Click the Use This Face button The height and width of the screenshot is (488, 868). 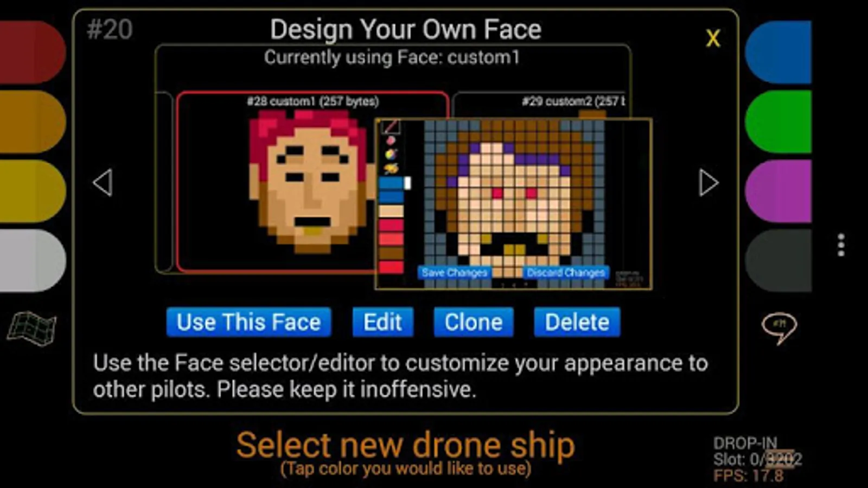click(248, 322)
